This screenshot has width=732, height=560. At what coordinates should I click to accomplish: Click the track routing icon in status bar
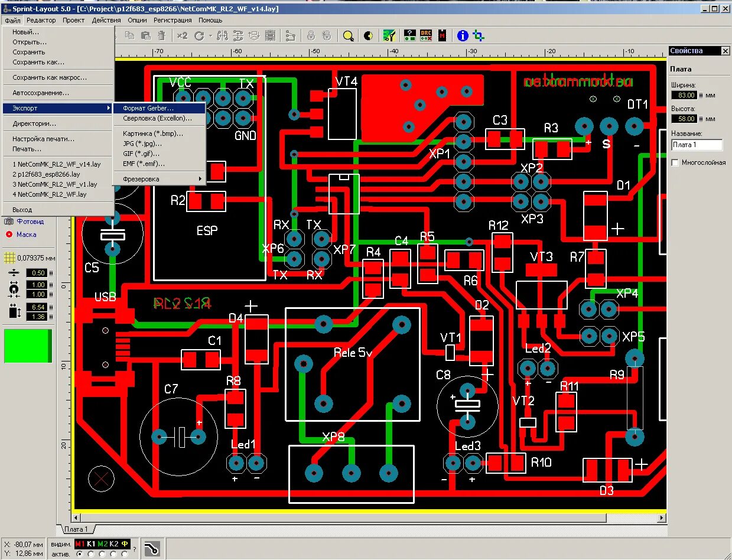pos(152,549)
